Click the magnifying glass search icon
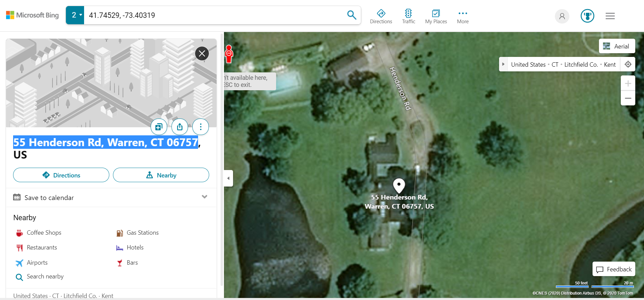The width and height of the screenshot is (644, 300). (x=352, y=15)
